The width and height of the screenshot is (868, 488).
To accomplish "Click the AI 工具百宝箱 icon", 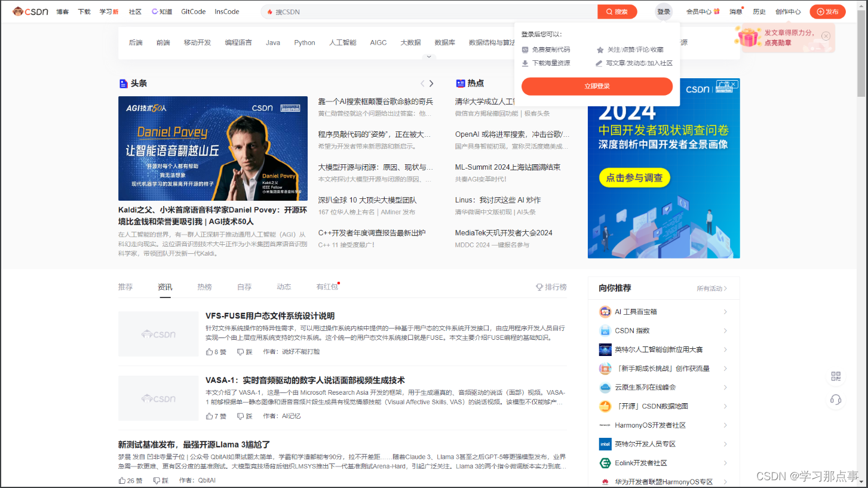I will pyautogui.click(x=605, y=312).
